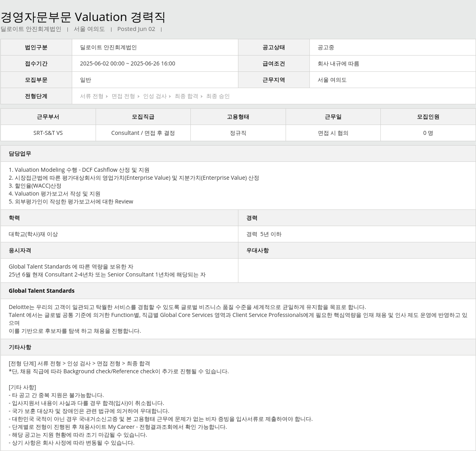Click the application period '2025-06-02 00:00 ~ 2025-06-26 16:00'
This screenshot has width=476, height=451.
pos(127,63)
